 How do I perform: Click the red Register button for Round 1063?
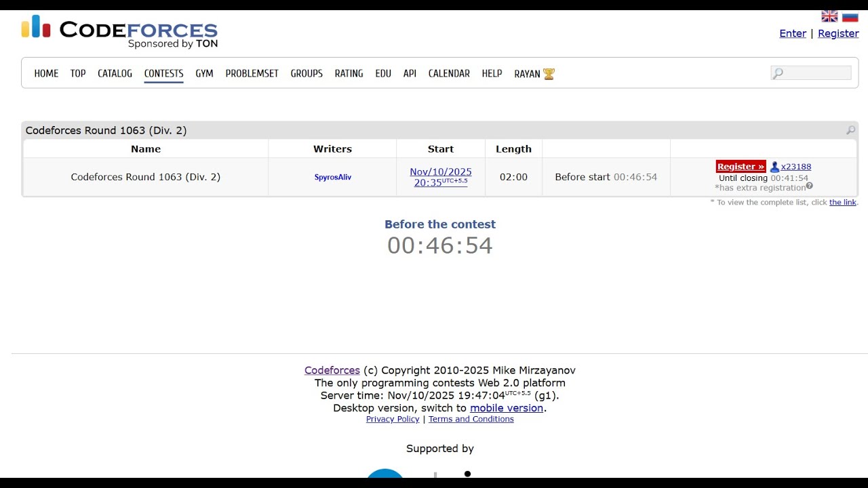741,167
